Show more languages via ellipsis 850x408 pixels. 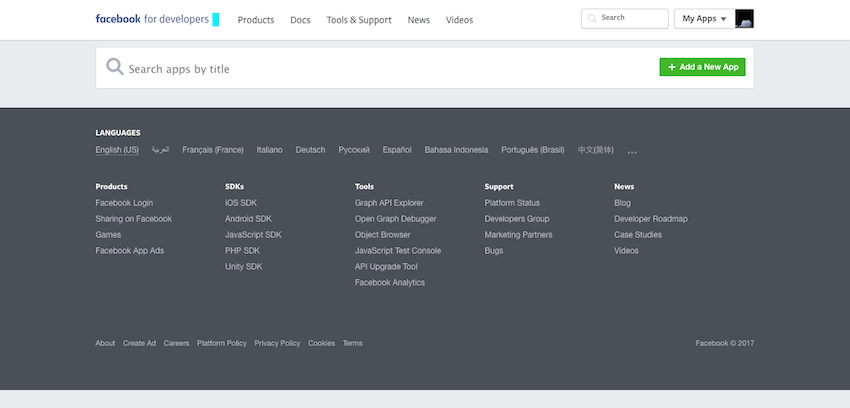632,152
